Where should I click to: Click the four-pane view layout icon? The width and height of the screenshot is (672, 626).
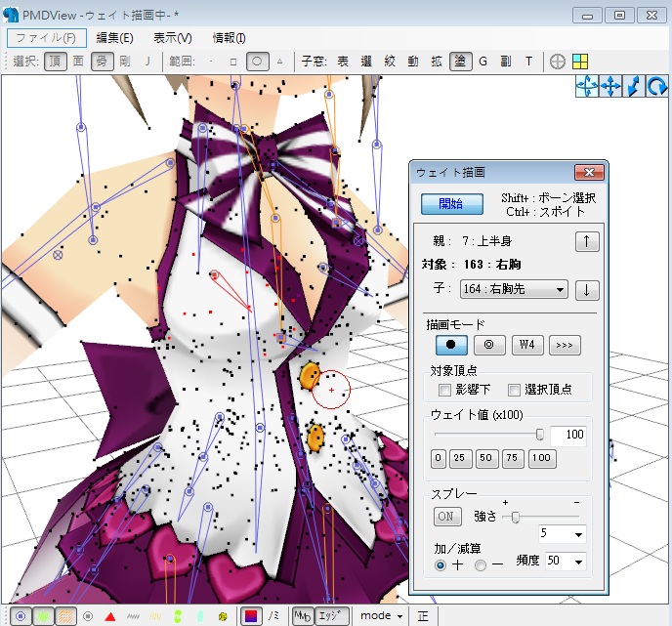pyautogui.click(x=580, y=62)
